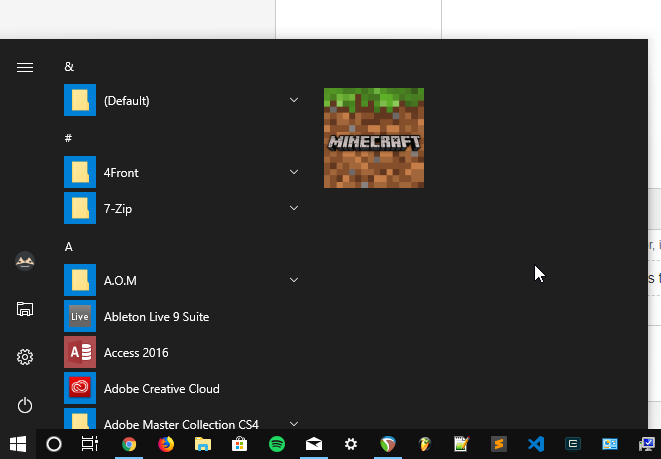Image resolution: width=661 pixels, height=459 pixels.
Task: Click the '#' section header
Action: tap(68, 138)
